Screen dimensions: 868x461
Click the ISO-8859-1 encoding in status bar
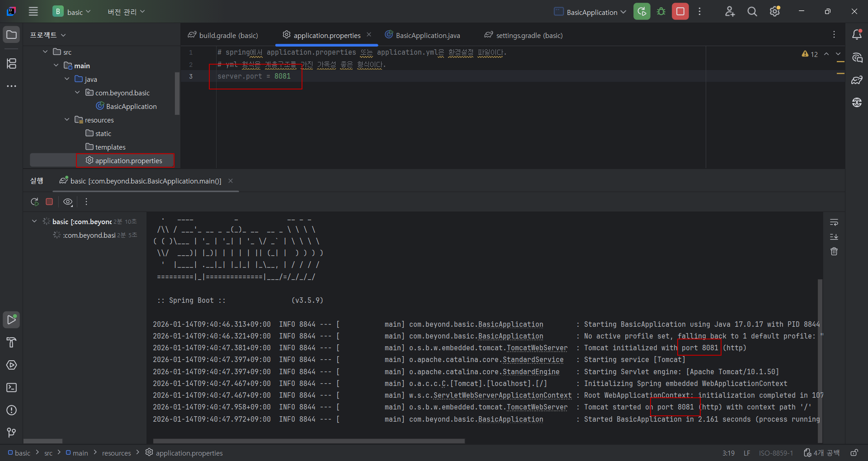[776, 453]
